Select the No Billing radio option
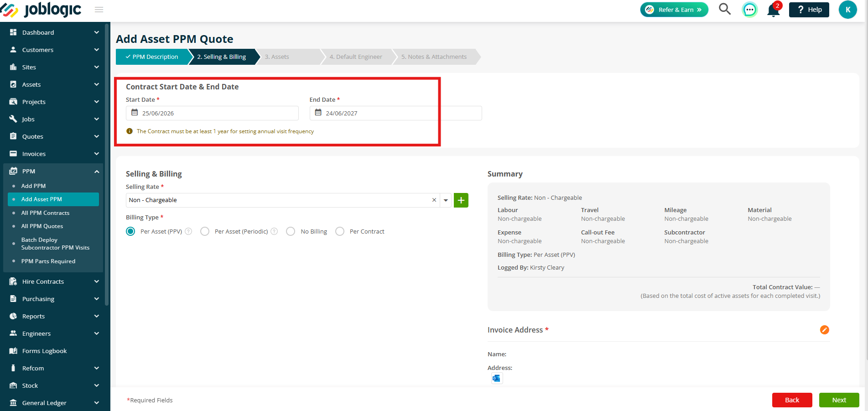The image size is (868, 411). tap(291, 231)
